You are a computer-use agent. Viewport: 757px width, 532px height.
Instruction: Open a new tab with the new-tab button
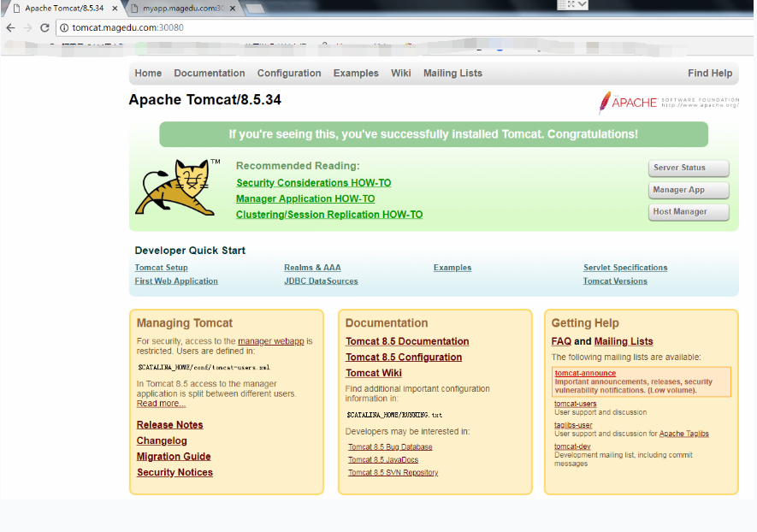click(x=254, y=9)
